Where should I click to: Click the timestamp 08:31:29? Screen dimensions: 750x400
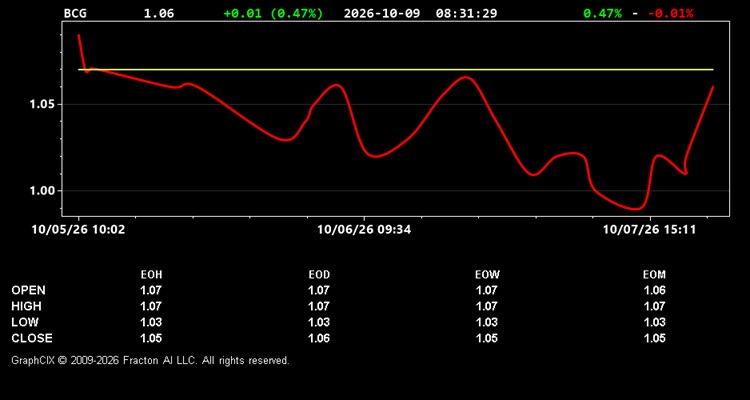point(466,13)
